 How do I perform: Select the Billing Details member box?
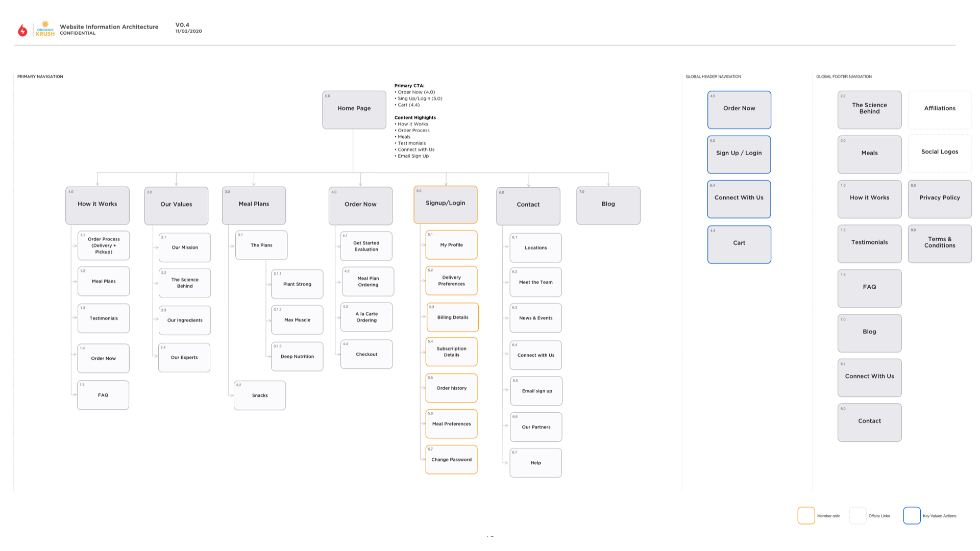point(452,317)
